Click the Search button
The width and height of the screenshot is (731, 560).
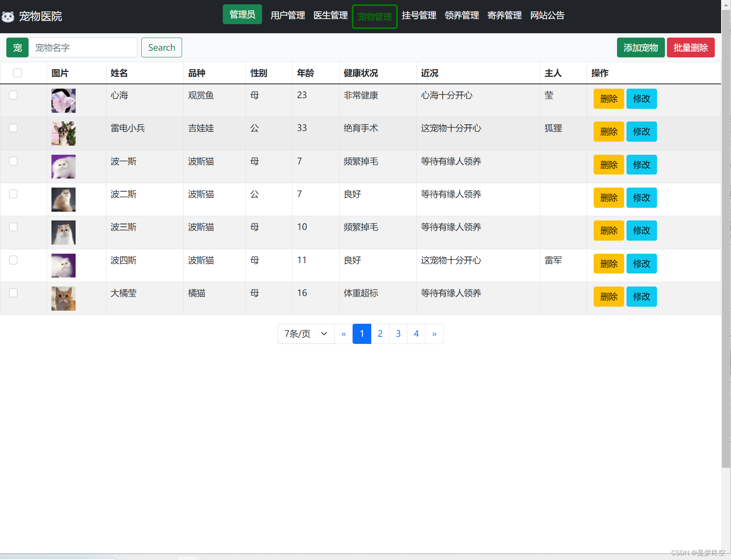(161, 47)
